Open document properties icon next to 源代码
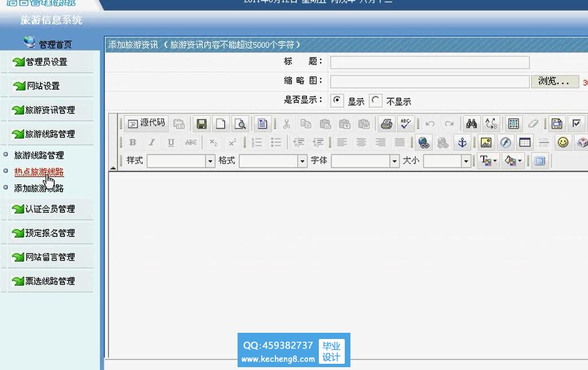 click(179, 124)
